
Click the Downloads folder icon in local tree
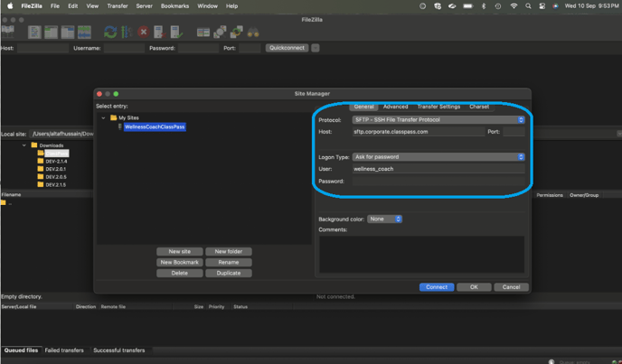[34, 145]
